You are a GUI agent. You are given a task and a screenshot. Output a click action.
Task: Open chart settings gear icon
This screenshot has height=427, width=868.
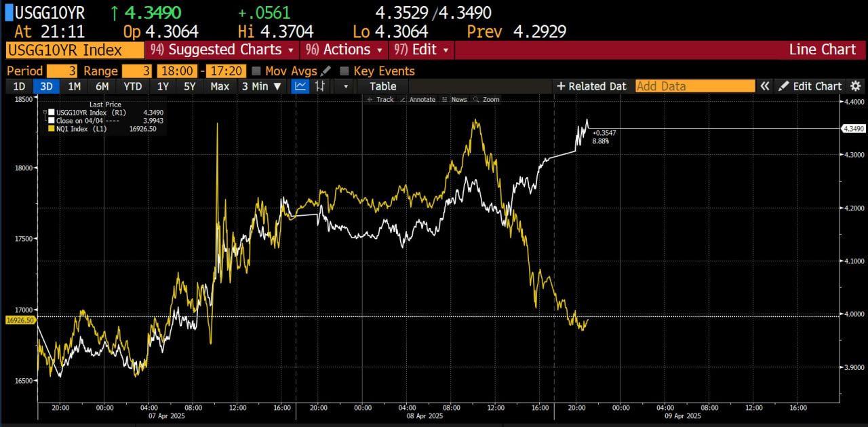click(x=856, y=86)
